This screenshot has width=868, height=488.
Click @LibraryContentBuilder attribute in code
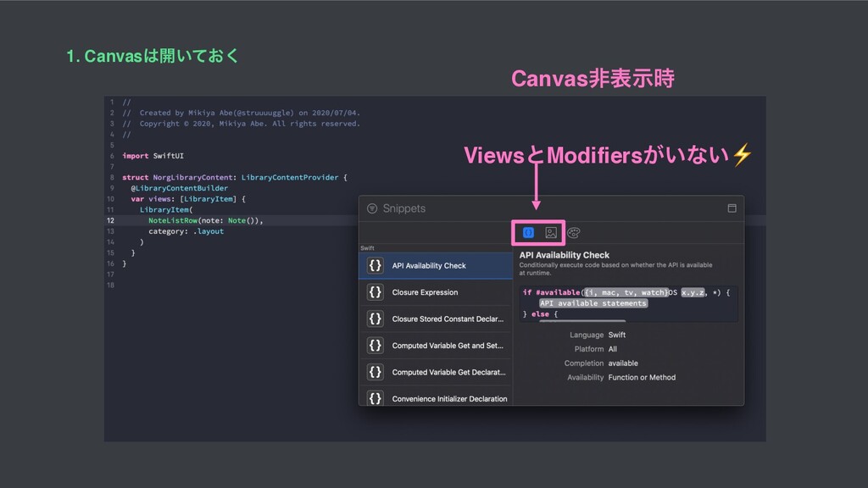click(180, 188)
